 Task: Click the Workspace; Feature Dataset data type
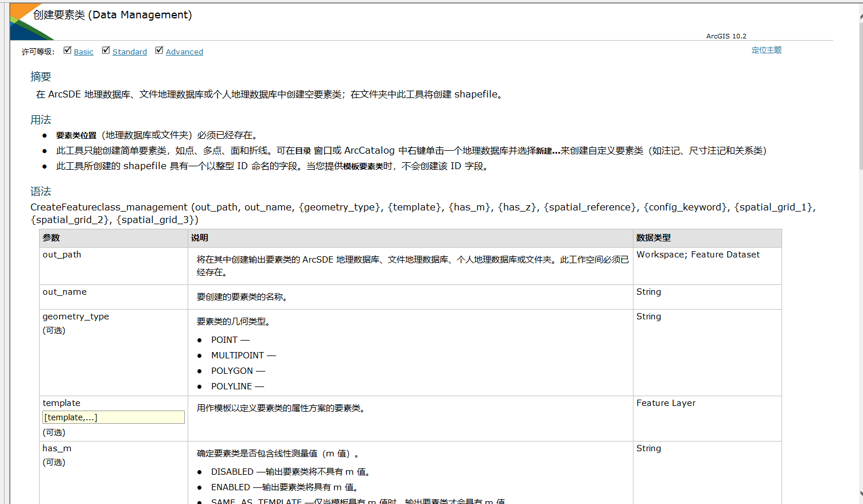click(698, 255)
